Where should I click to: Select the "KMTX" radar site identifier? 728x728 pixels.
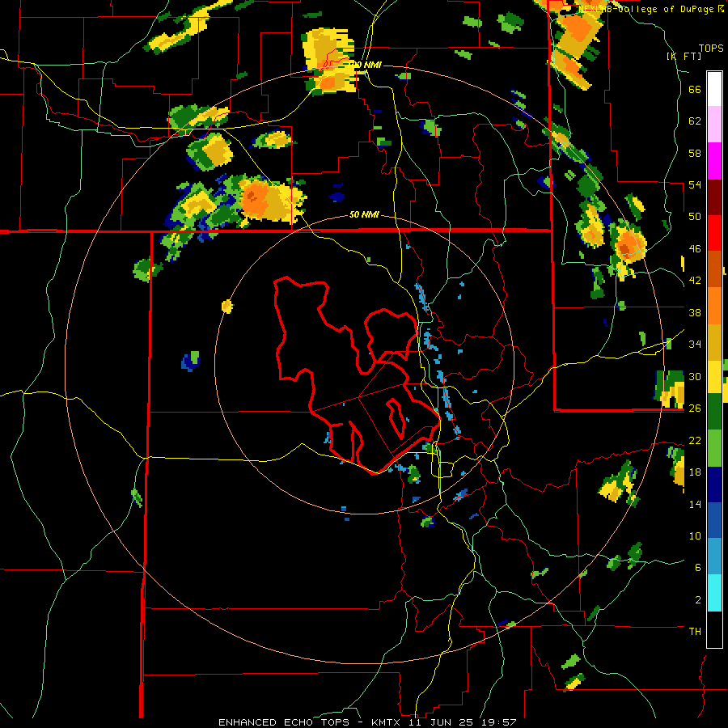click(x=385, y=722)
